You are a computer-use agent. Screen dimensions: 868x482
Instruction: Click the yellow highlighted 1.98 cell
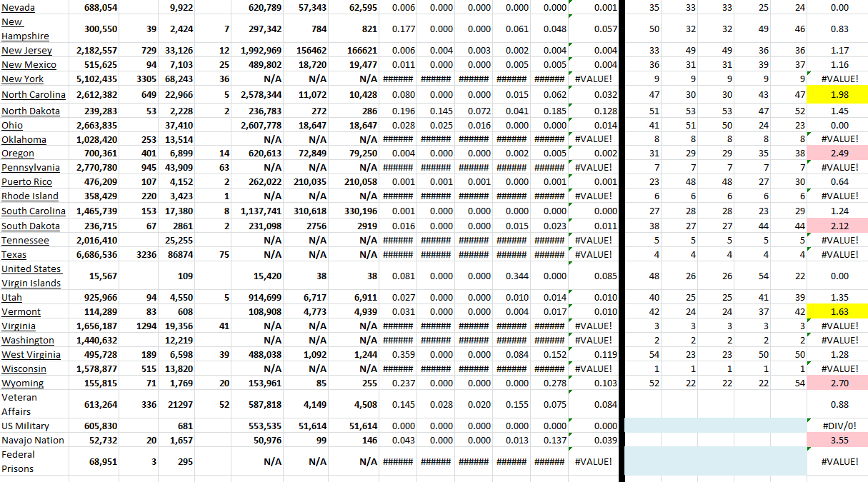click(x=837, y=94)
